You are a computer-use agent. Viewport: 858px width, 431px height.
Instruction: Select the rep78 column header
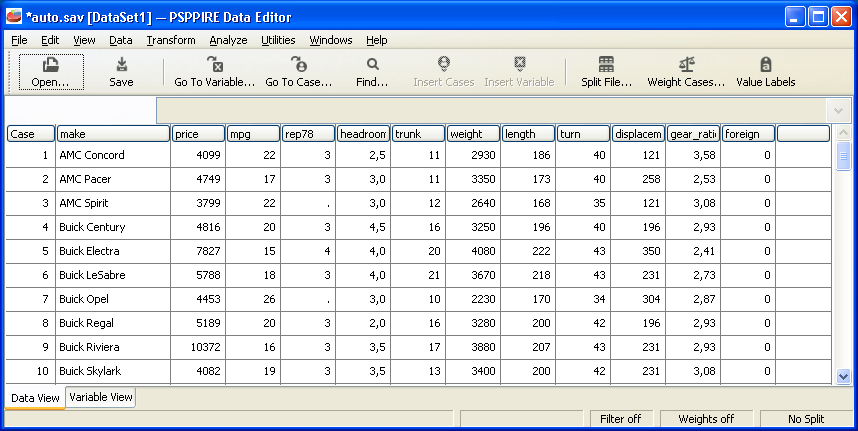pyautogui.click(x=309, y=134)
